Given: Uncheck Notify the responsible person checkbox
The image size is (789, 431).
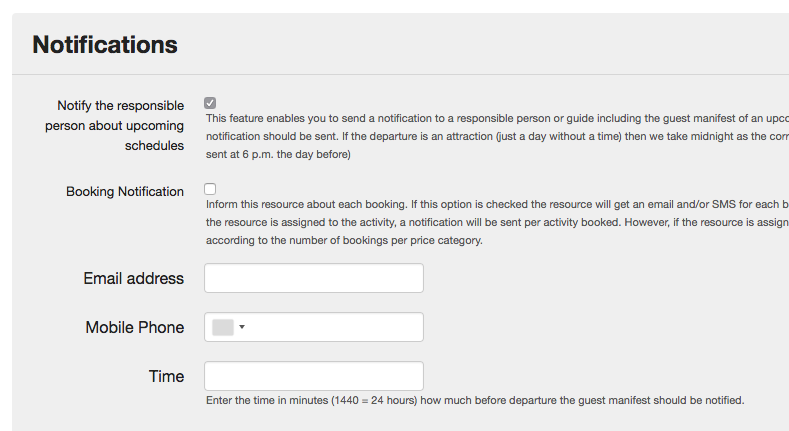Looking at the screenshot, I should pos(210,103).
